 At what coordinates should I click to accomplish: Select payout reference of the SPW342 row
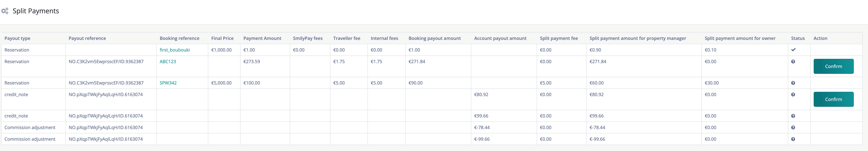click(x=106, y=83)
